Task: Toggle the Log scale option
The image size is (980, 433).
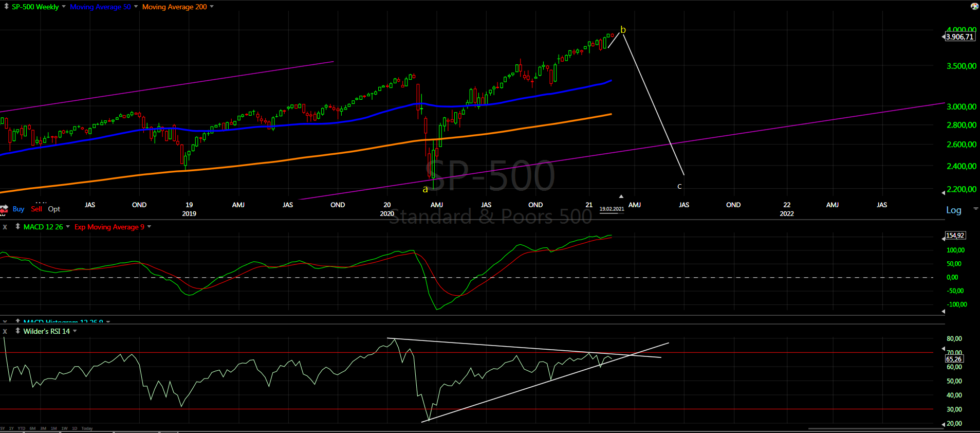Action: pyautogui.click(x=953, y=210)
